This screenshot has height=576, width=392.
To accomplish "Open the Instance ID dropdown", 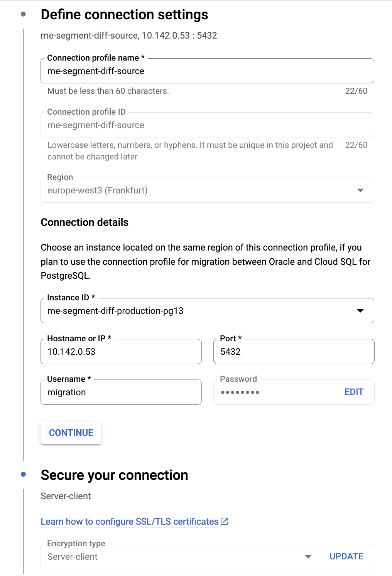I will [207, 310].
